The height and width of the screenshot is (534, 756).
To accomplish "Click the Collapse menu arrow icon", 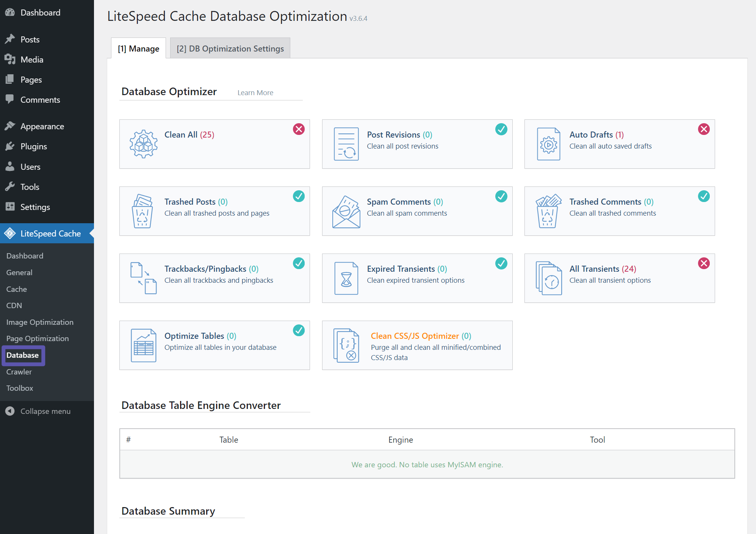I will [10, 411].
